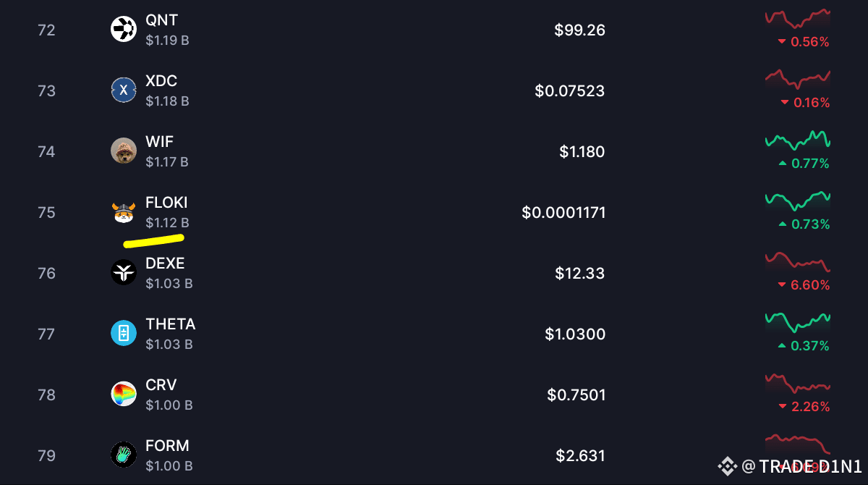Viewport: 868px width, 485px height.
Task: Open the DEXE red sparkline chart
Action: (798, 261)
